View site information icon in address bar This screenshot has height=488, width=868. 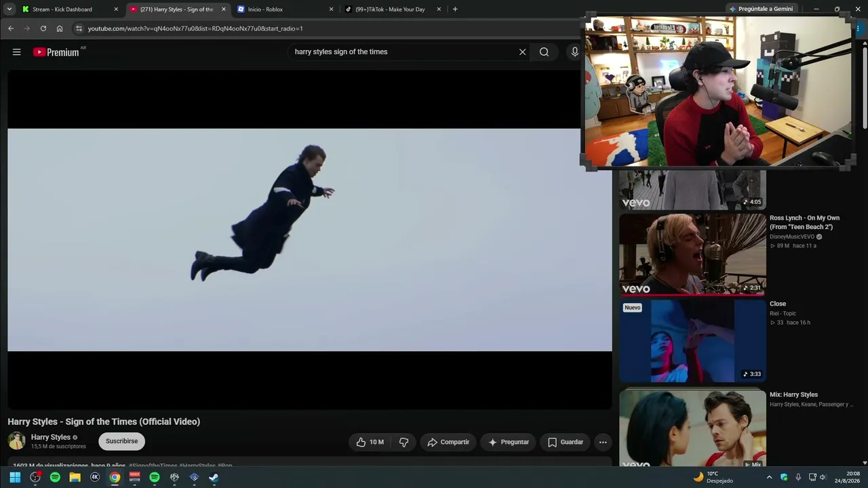point(79,28)
